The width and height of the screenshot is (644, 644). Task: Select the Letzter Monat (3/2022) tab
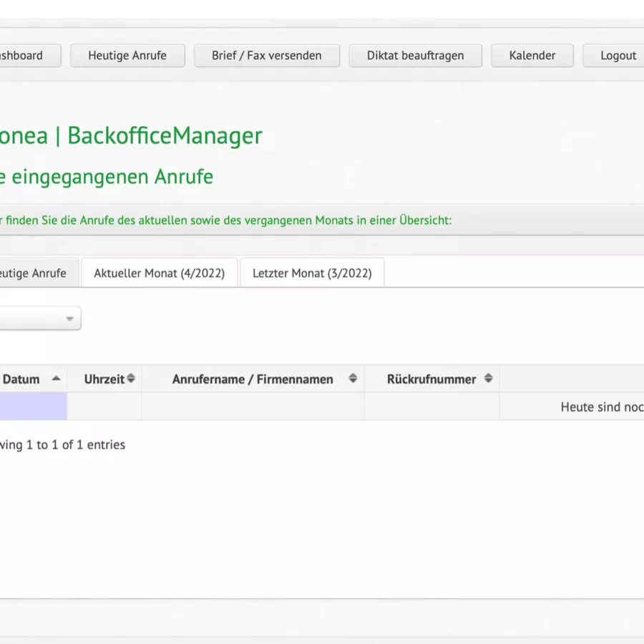pyautogui.click(x=312, y=273)
